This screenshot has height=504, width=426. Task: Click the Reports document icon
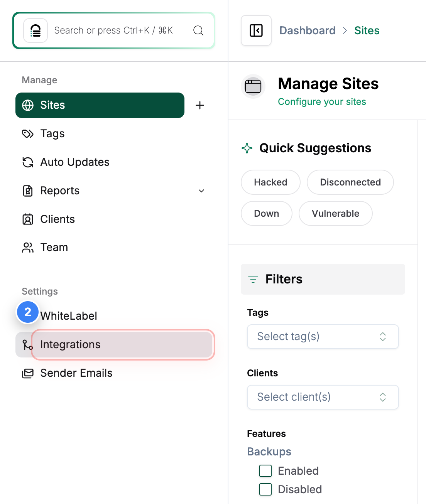click(x=27, y=190)
